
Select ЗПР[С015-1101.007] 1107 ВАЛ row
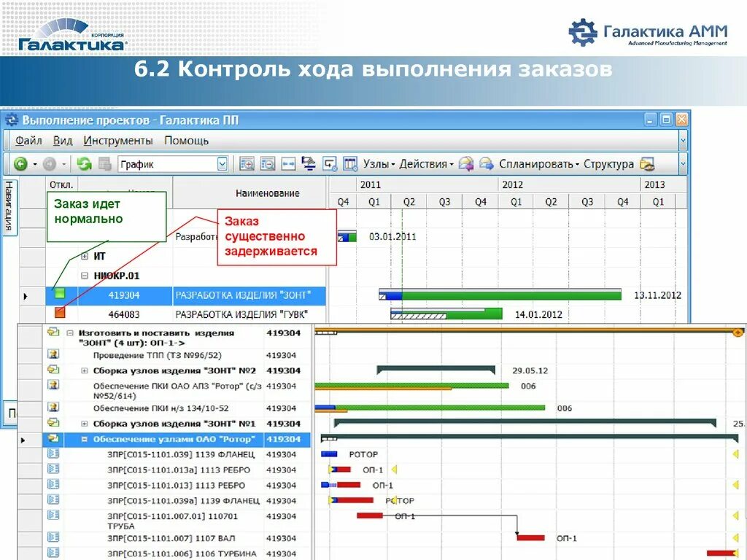click(177, 538)
